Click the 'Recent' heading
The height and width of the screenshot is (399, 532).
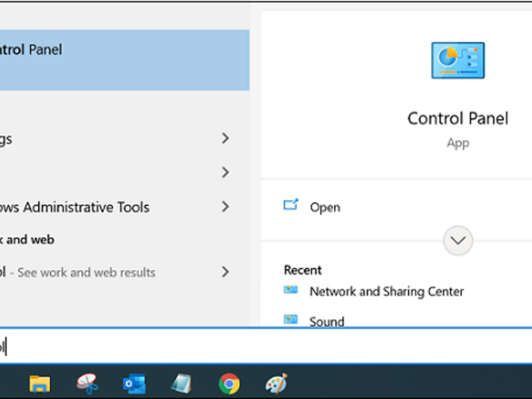pyautogui.click(x=303, y=270)
